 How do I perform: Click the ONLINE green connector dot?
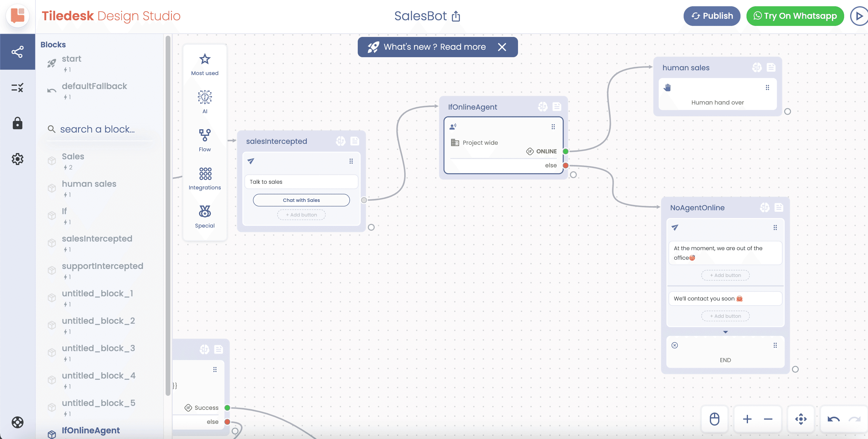click(x=566, y=151)
